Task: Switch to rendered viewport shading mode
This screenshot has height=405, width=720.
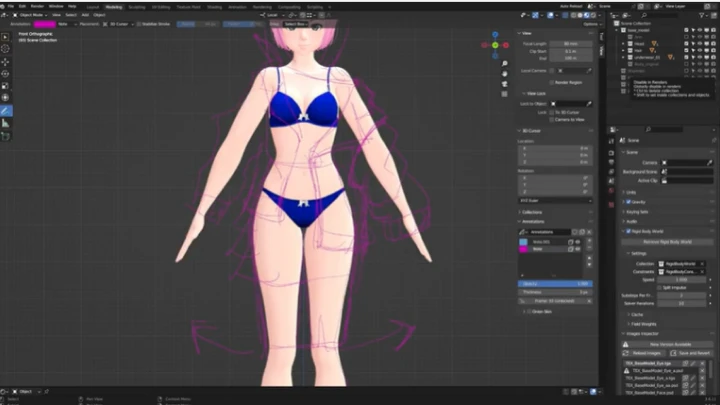Action: click(593, 15)
